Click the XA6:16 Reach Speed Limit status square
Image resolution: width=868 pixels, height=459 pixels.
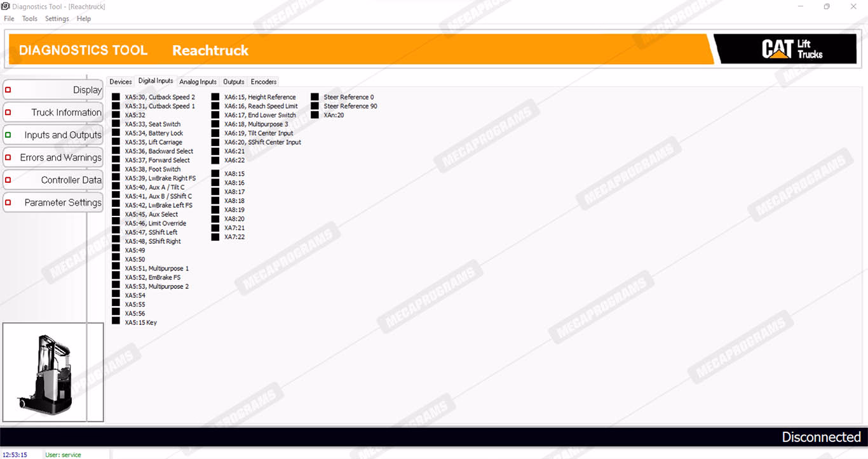(215, 106)
